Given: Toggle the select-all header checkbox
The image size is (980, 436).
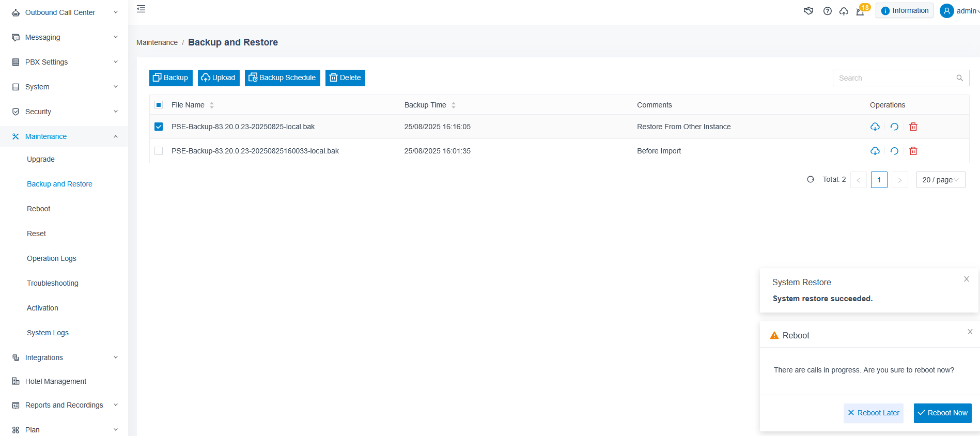Looking at the screenshot, I should [159, 105].
